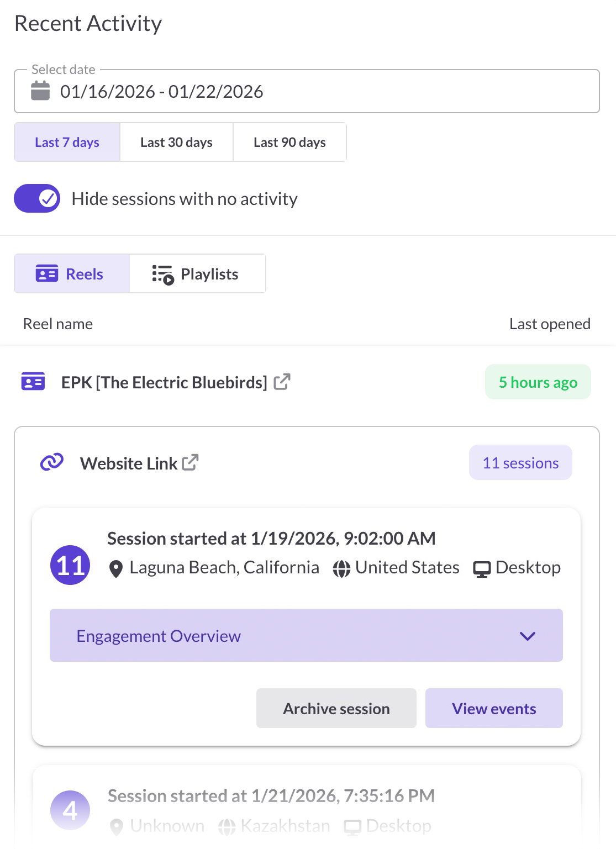Image resolution: width=616 pixels, height=849 pixels.
Task: Select the Last 7 days range
Action: (67, 142)
